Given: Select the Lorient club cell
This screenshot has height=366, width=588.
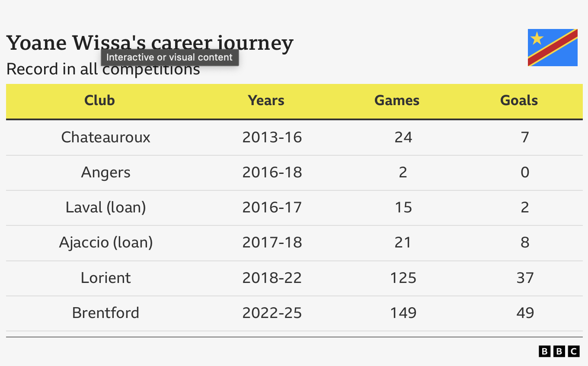Looking at the screenshot, I should pyautogui.click(x=105, y=277).
